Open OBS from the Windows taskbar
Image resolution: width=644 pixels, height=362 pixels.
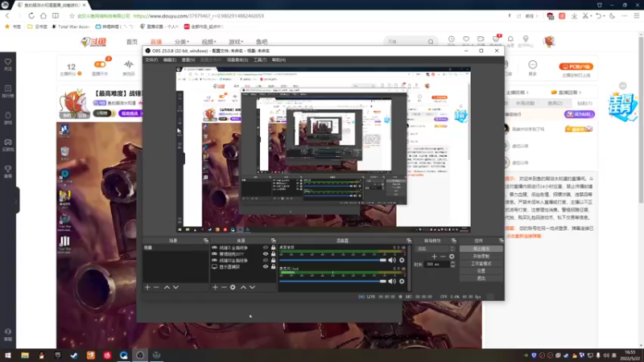point(140,355)
